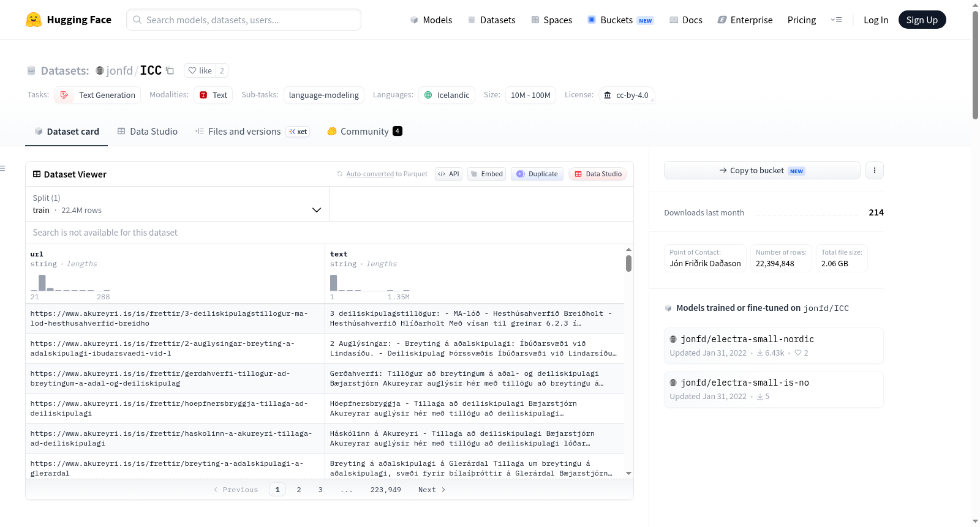This screenshot has width=980, height=527.
Task: Open the jonfd owner link
Action: tap(119, 70)
